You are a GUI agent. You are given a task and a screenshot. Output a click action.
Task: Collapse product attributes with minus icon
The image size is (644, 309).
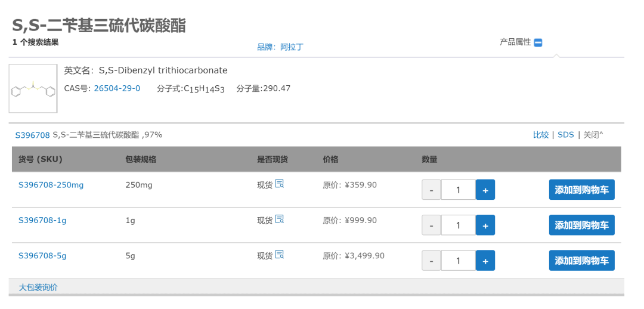[538, 42]
